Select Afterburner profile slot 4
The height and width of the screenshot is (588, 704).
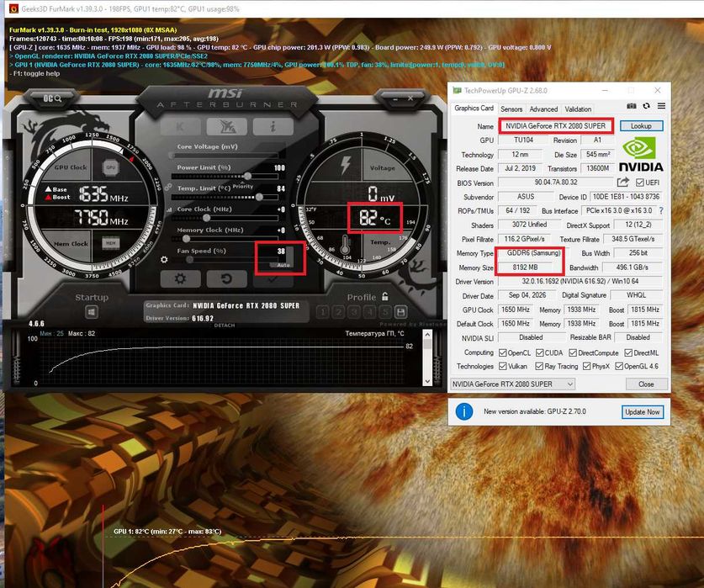click(x=369, y=312)
